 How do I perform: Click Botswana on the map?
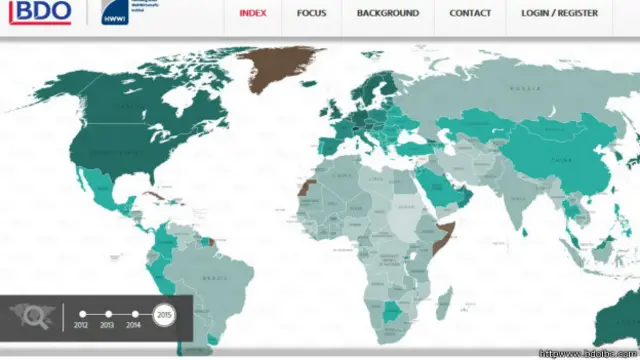point(392,312)
